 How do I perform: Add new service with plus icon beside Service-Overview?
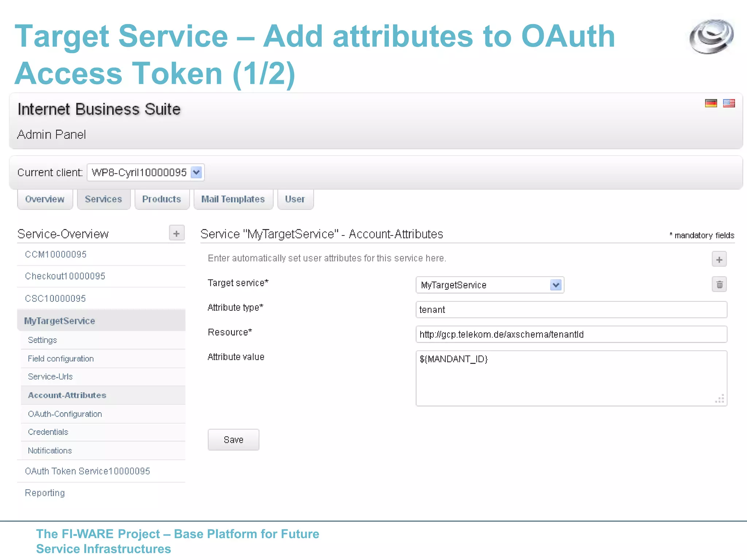177,233
